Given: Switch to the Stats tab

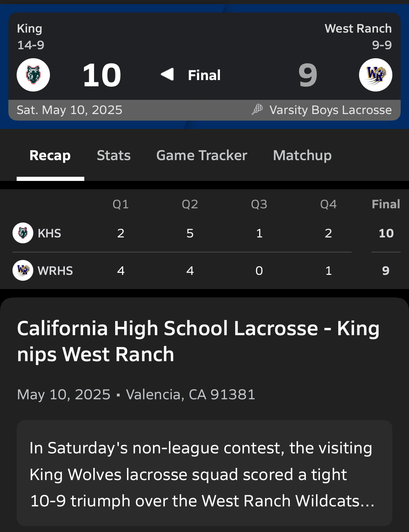Looking at the screenshot, I should point(113,156).
